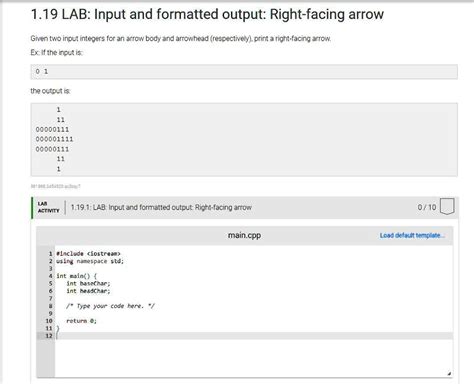Click the int main() line
The width and height of the screenshot is (474, 384).
coord(77,276)
